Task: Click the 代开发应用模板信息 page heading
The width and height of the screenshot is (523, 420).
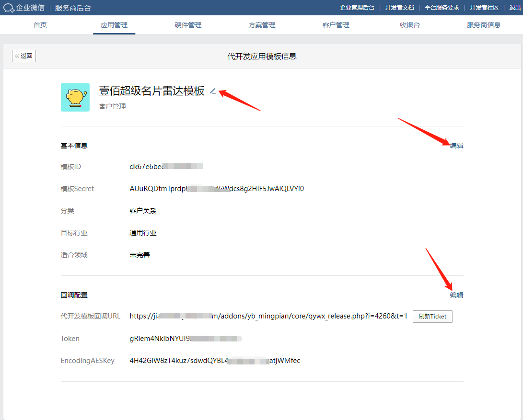Action: point(262,57)
